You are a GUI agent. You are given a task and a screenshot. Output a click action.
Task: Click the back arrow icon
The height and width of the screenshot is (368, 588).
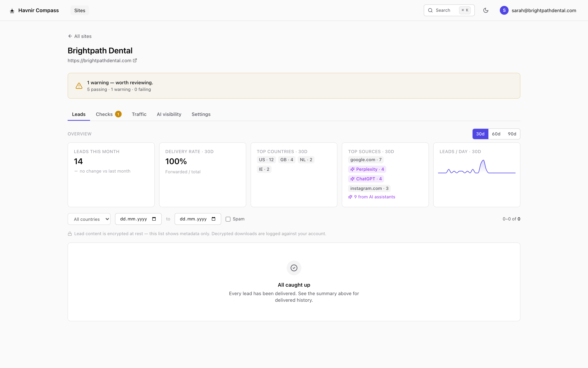pos(70,36)
